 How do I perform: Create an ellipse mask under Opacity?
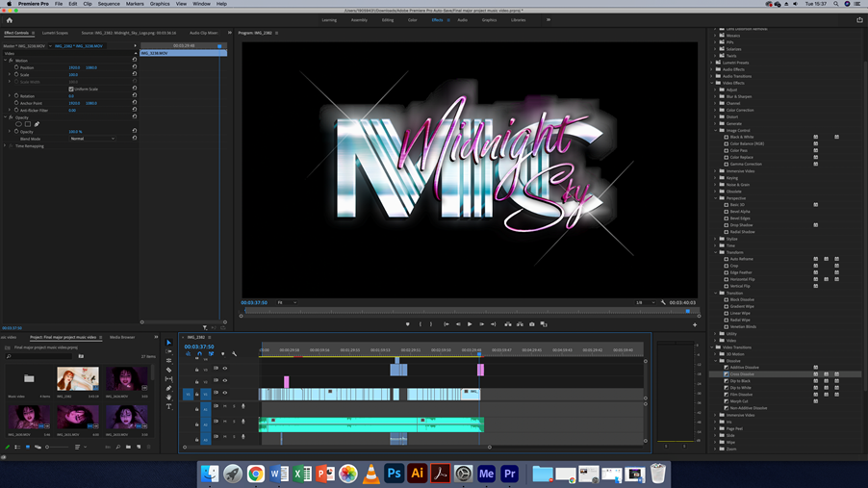18,124
